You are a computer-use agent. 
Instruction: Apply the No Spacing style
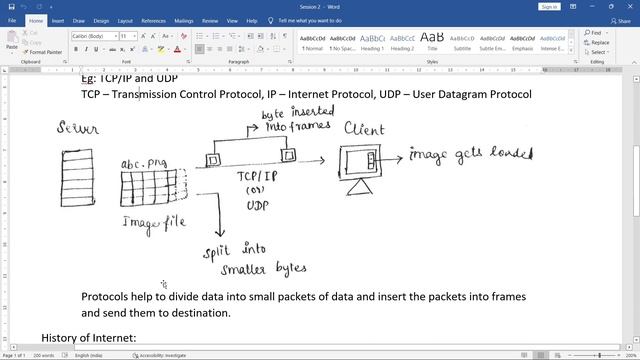click(342, 42)
